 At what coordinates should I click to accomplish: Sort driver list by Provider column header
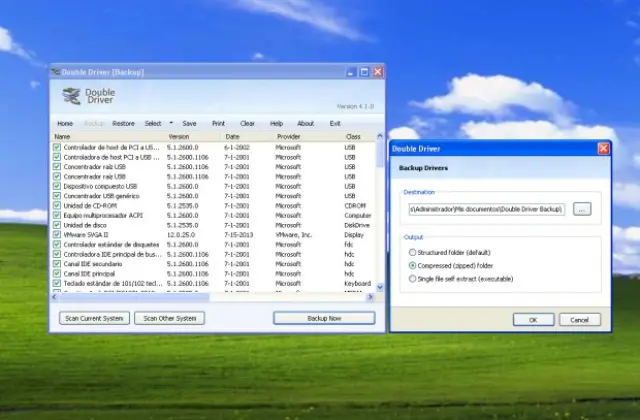click(x=288, y=136)
